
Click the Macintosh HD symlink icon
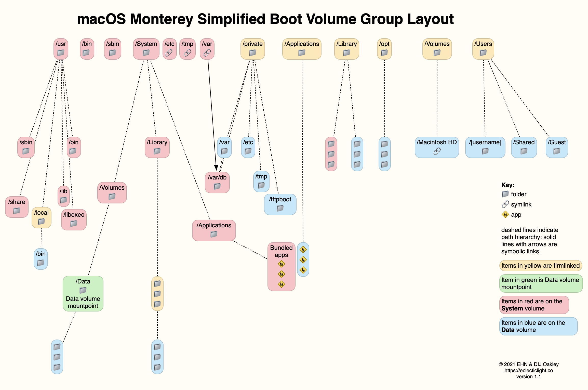(437, 151)
